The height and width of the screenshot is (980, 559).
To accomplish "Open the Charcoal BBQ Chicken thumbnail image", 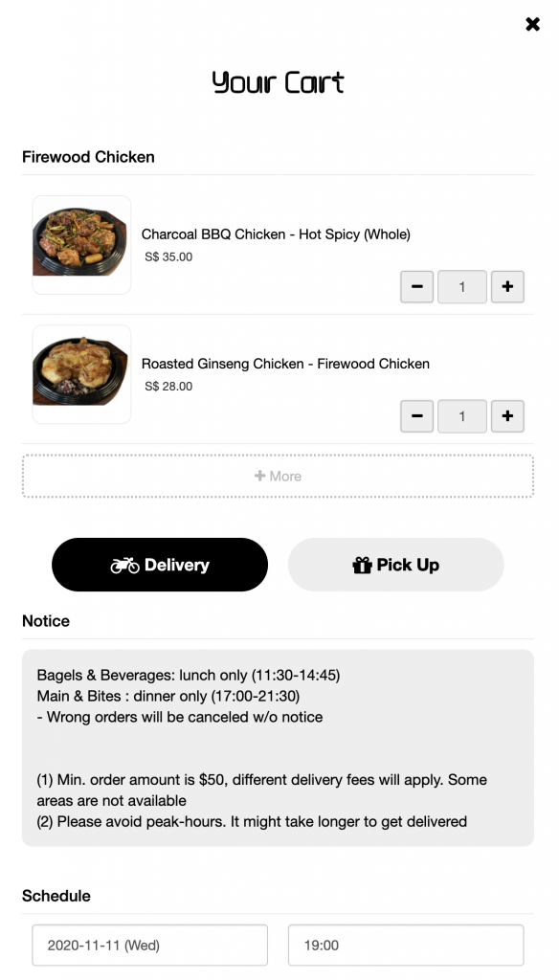I will tap(81, 245).
